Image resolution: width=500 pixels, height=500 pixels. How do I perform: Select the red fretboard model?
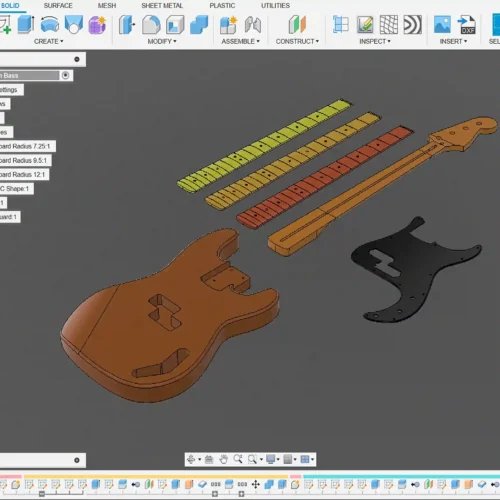pyautogui.click(x=325, y=177)
